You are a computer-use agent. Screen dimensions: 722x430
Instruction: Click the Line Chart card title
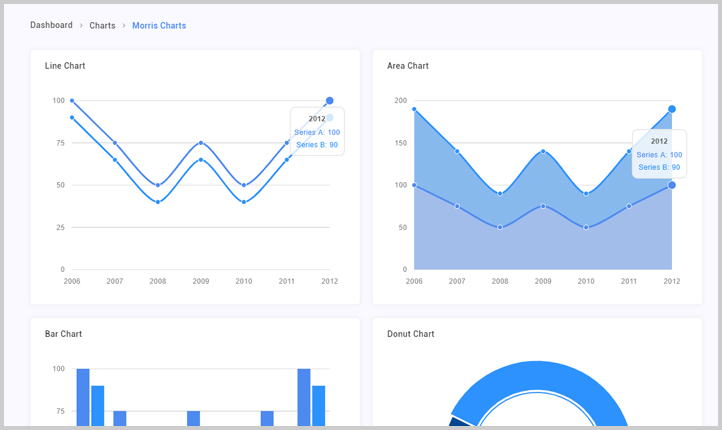(x=65, y=66)
